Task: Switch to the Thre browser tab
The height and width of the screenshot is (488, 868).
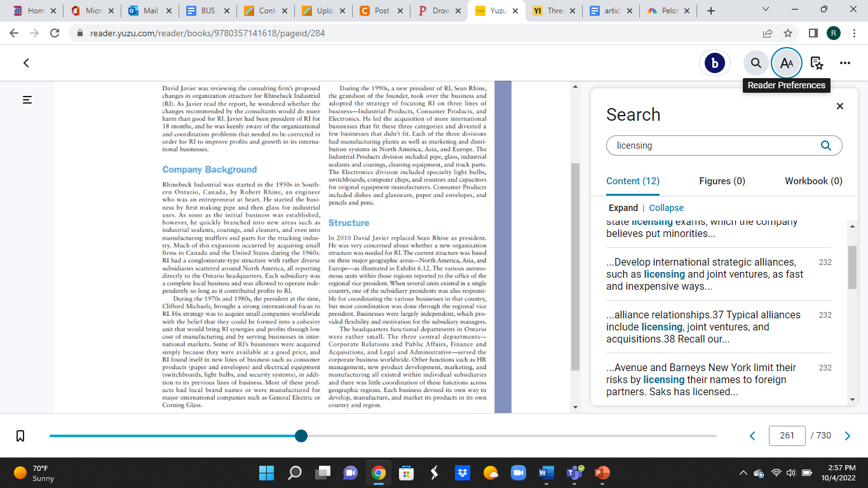Action: click(x=553, y=11)
